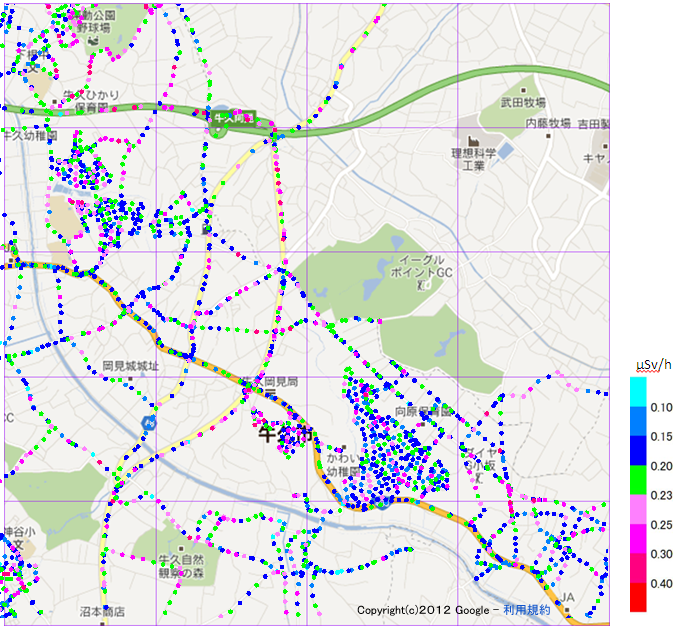Pick the crimson 0.30–0.40 legend swatch

point(638,568)
